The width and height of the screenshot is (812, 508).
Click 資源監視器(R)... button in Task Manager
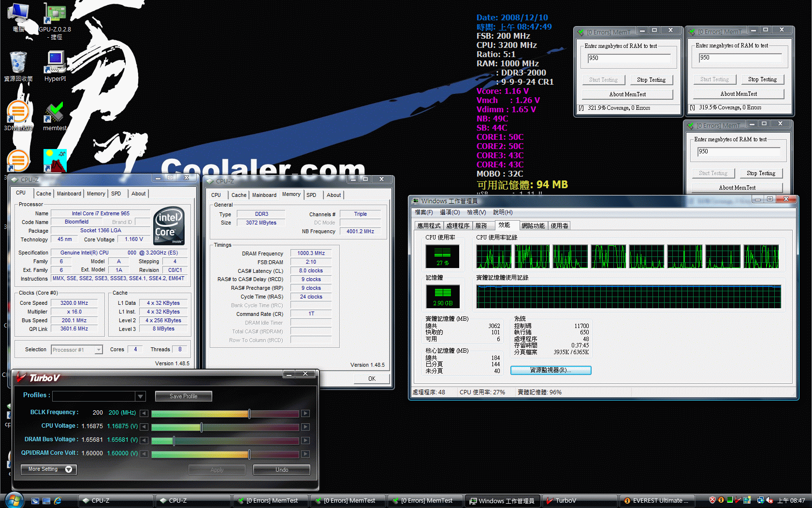(x=551, y=370)
